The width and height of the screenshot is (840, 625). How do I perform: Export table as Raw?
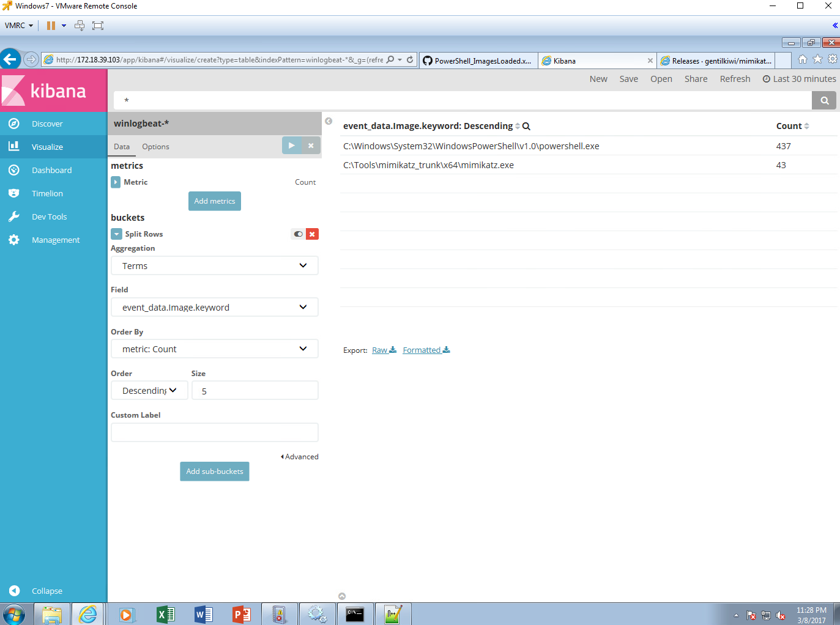(384, 350)
